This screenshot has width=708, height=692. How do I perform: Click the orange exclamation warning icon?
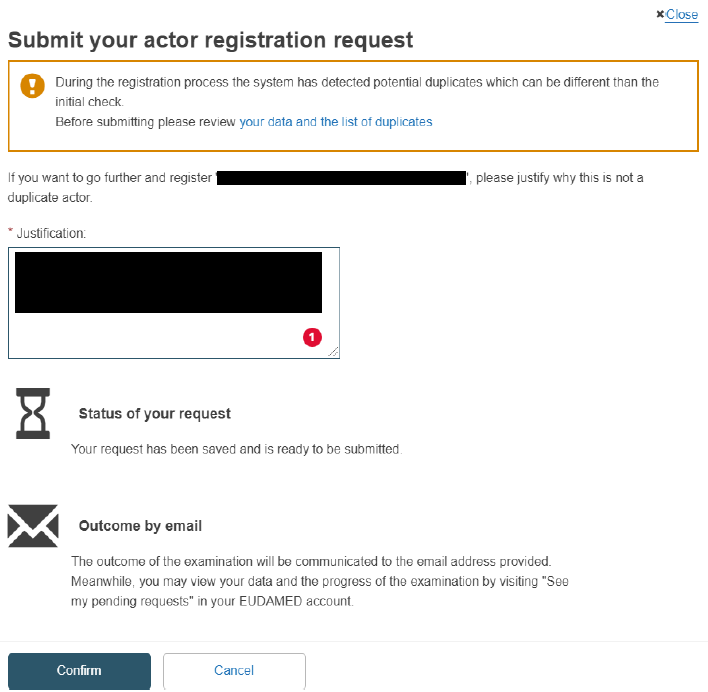(x=33, y=86)
